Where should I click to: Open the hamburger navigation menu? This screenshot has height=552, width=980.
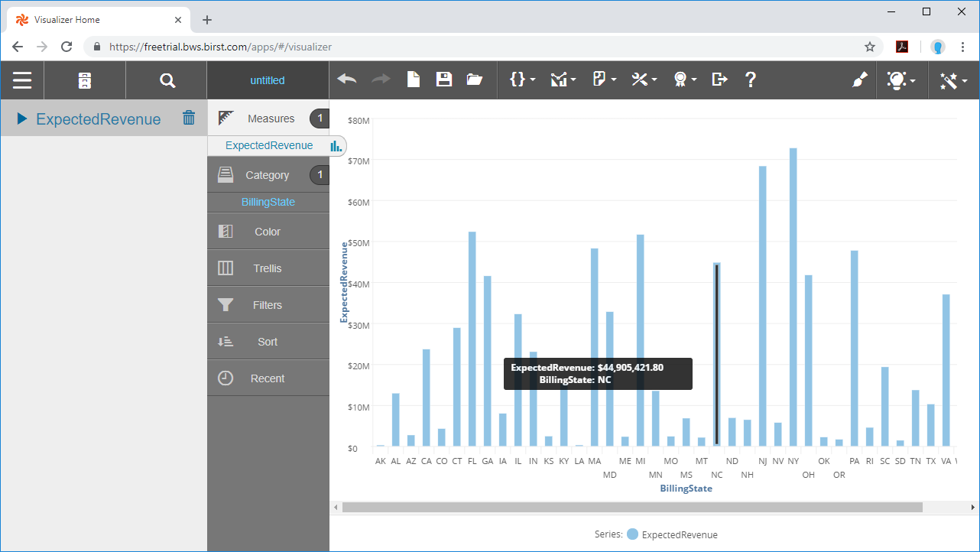(22, 80)
